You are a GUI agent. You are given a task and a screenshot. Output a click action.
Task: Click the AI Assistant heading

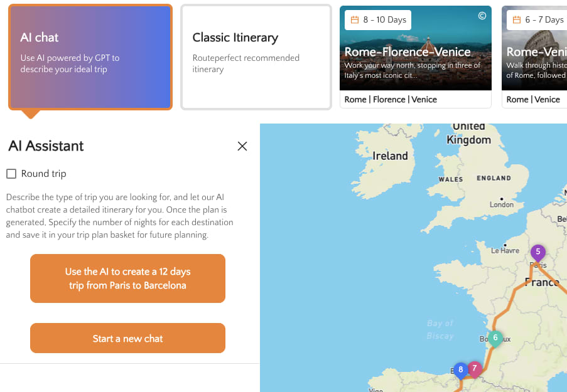46,146
